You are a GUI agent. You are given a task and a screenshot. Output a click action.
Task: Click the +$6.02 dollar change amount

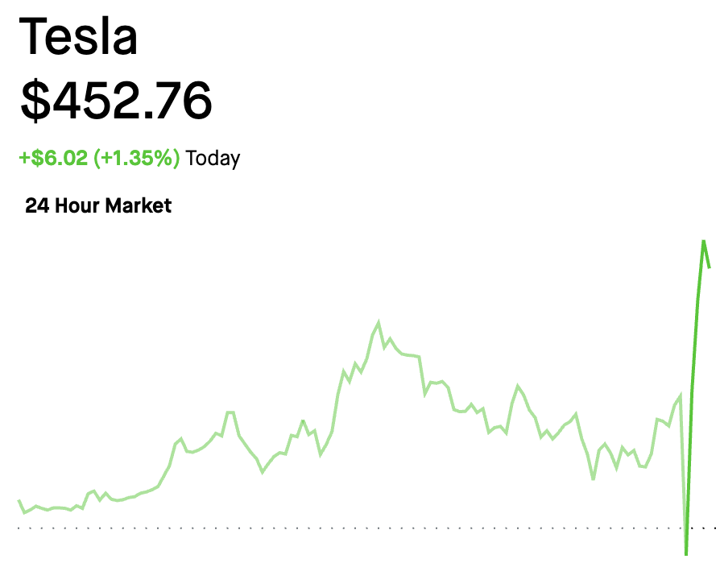pos(53,158)
